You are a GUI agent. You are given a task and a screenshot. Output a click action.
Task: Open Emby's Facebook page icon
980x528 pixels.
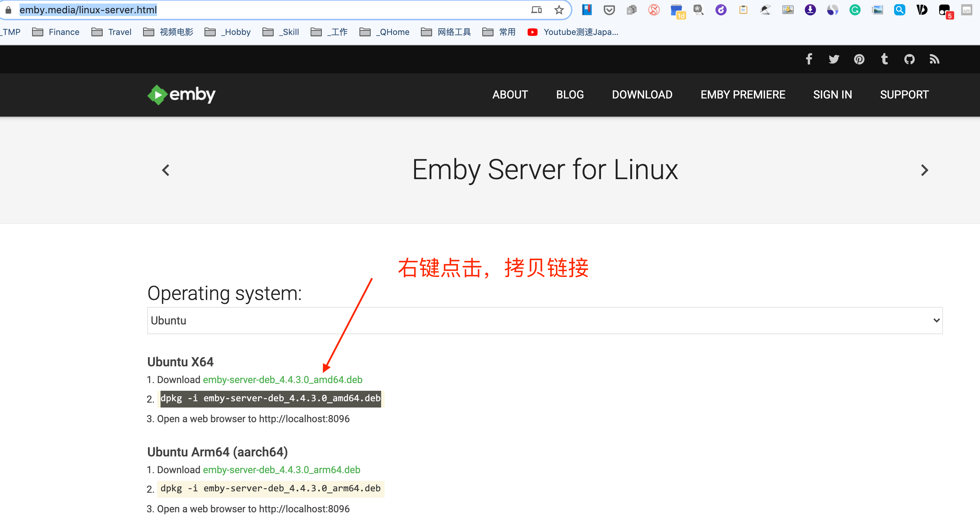[809, 59]
